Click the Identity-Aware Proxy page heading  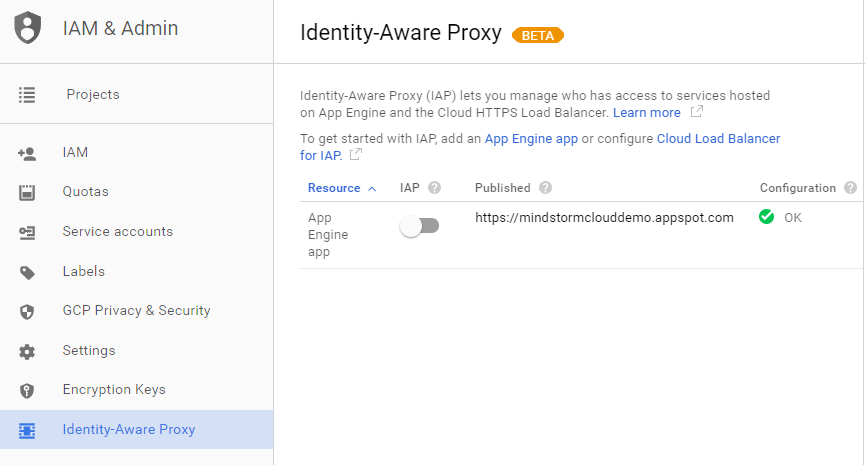401,33
